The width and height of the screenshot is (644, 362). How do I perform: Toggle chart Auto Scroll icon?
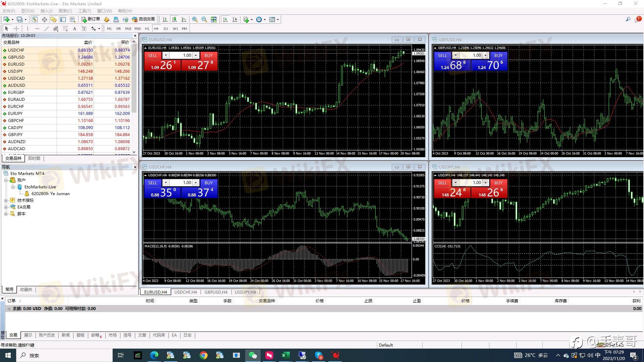click(x=225, y=19)
